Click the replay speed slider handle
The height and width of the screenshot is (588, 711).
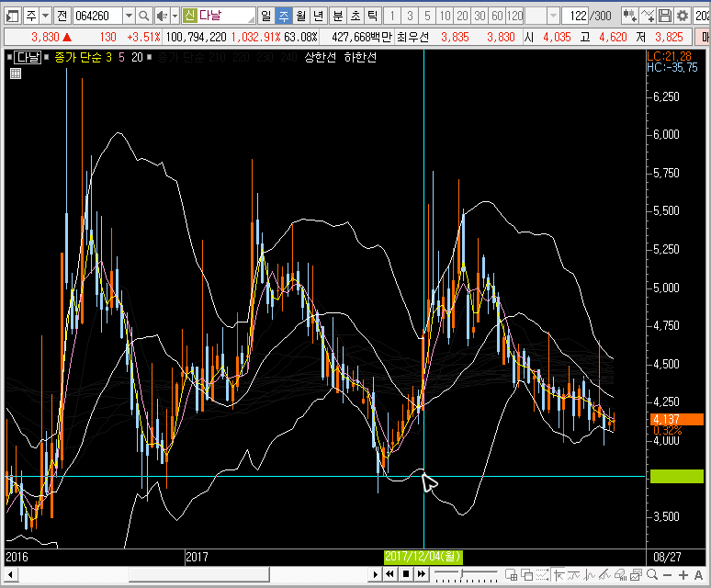point(462,574)
